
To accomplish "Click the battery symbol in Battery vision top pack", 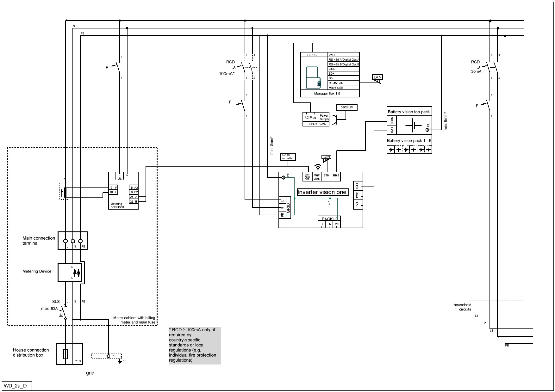I will (x=413, y=126).
